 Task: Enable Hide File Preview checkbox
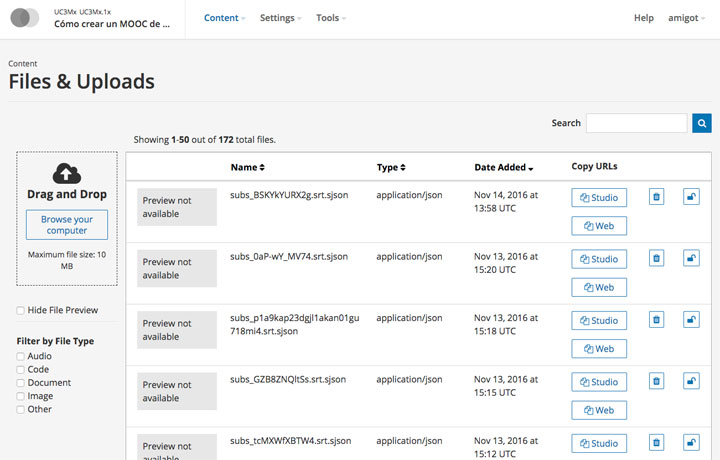[21, 311]
